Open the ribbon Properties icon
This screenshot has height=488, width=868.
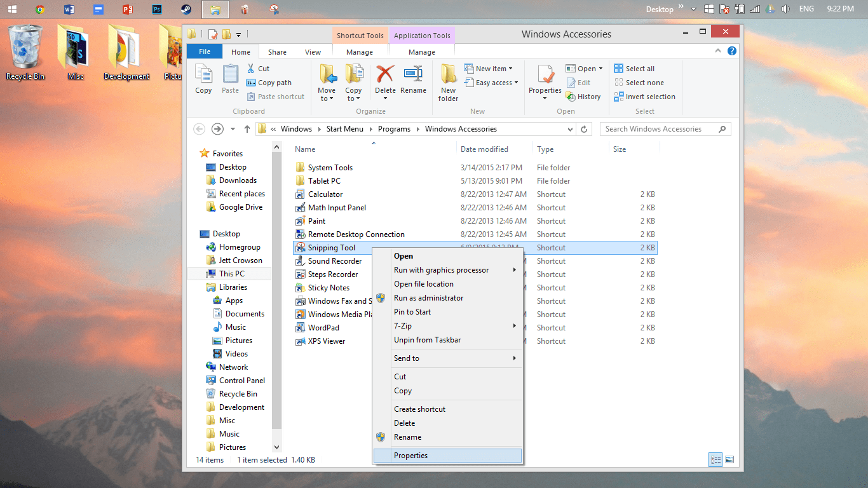point(545,75)
